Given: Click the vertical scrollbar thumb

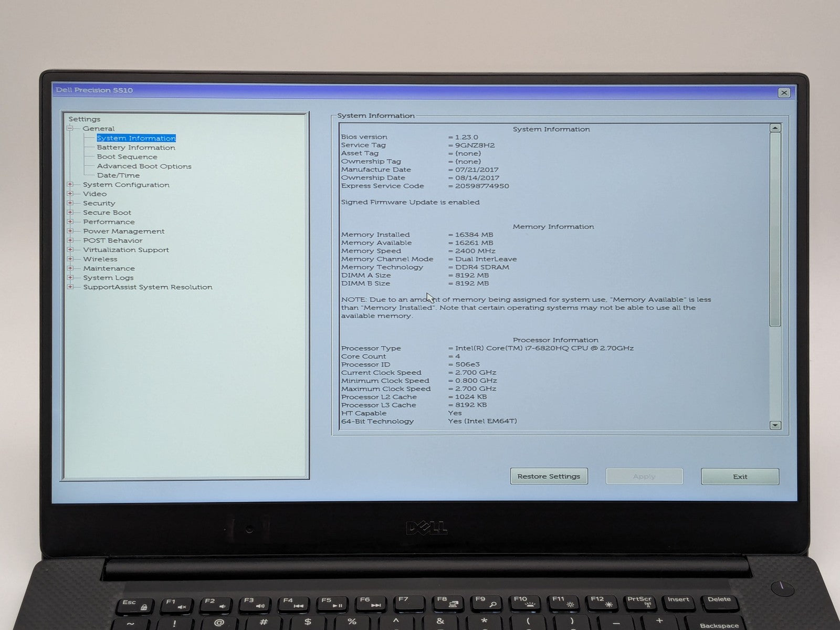Looking at the screenshot, I should click(x=775, y=229).
